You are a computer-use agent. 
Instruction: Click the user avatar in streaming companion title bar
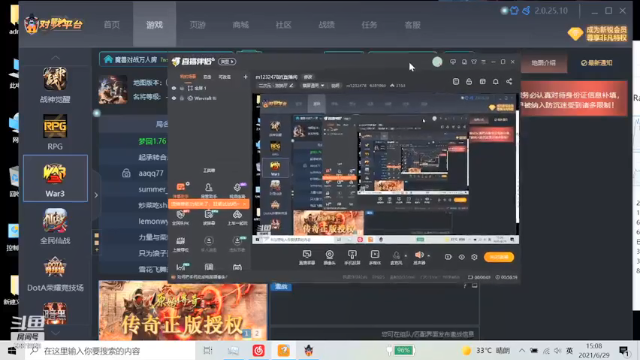437,62
